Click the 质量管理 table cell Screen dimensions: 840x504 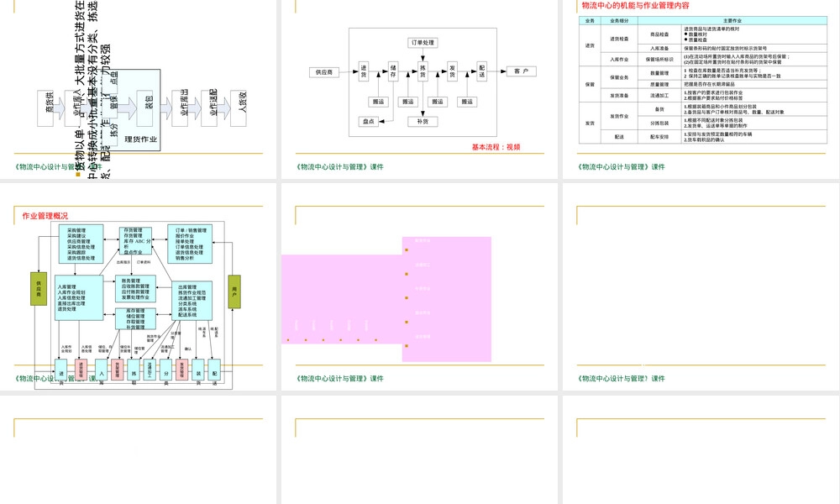pyautogui.click(x=659, y=84)
